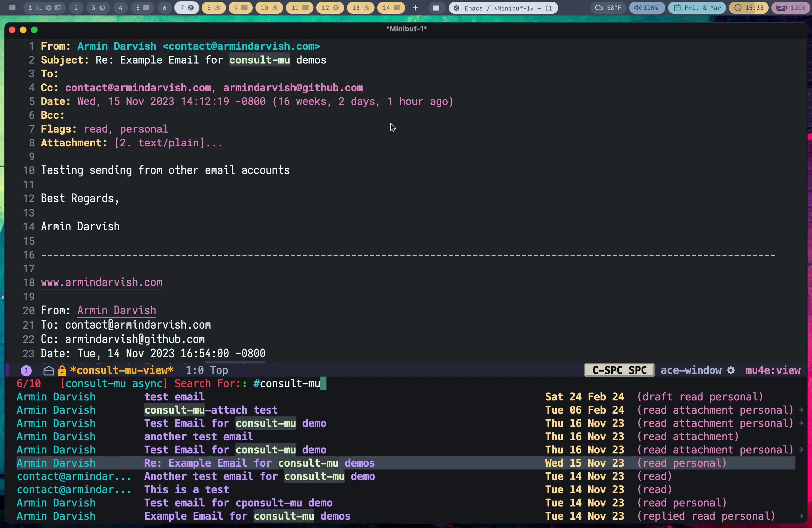Click the Armin Darvish link on line 20
Image resolution: width=812 pixels, height=528 pixels.
117,310
